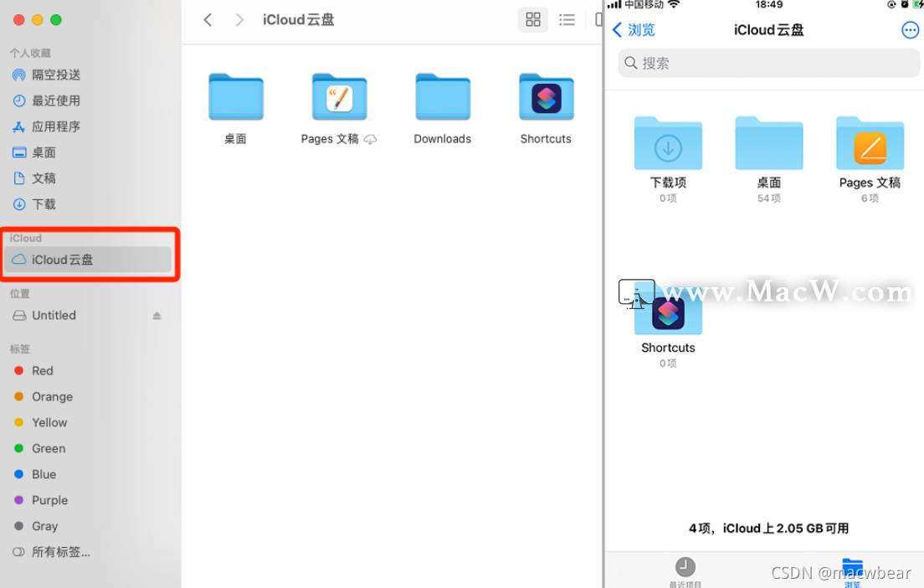This screenshot has height=588, width=924.
Task: Click the iPhone title iCloud 云盘
Action: (768, 30)
